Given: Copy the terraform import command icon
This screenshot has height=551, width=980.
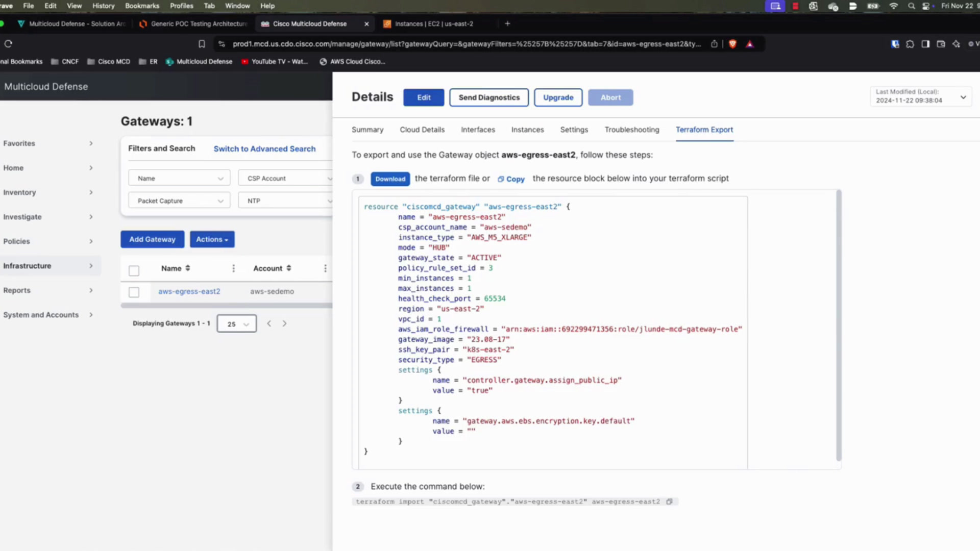Looking at the screenshot, I should click(669, 502).
